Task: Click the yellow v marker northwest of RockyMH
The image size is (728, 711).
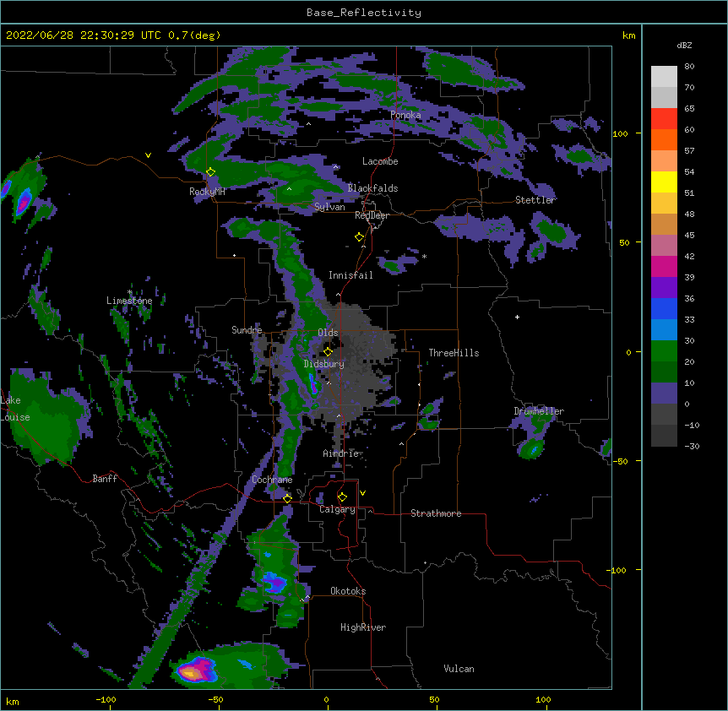Action: 148,155
